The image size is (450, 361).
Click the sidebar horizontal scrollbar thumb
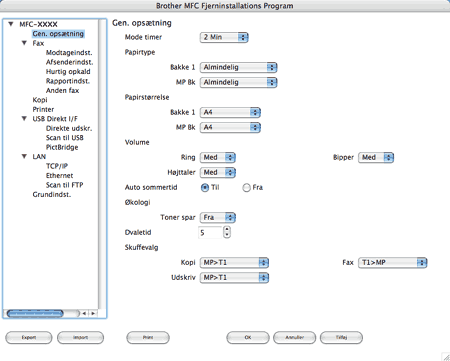35,313
